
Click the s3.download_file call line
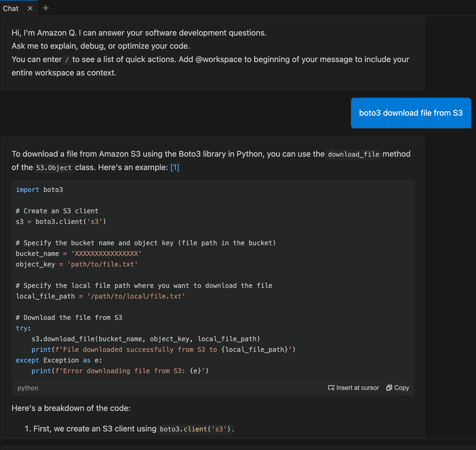[x=146, y=339]
